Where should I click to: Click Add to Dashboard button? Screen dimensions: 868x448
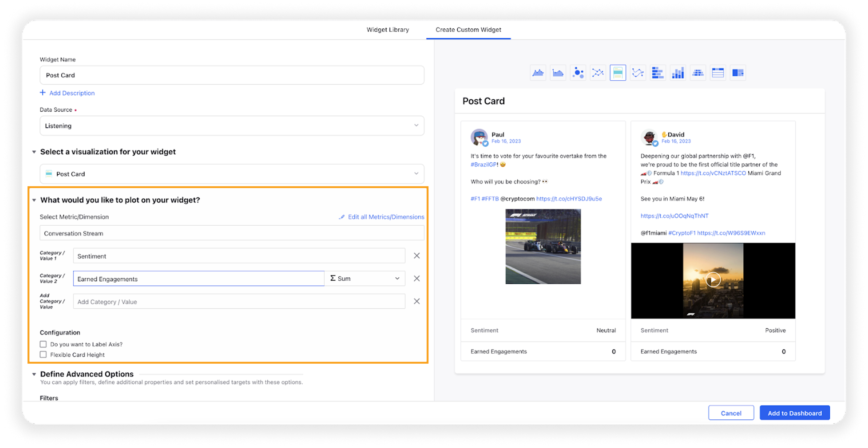click(794, 413)
